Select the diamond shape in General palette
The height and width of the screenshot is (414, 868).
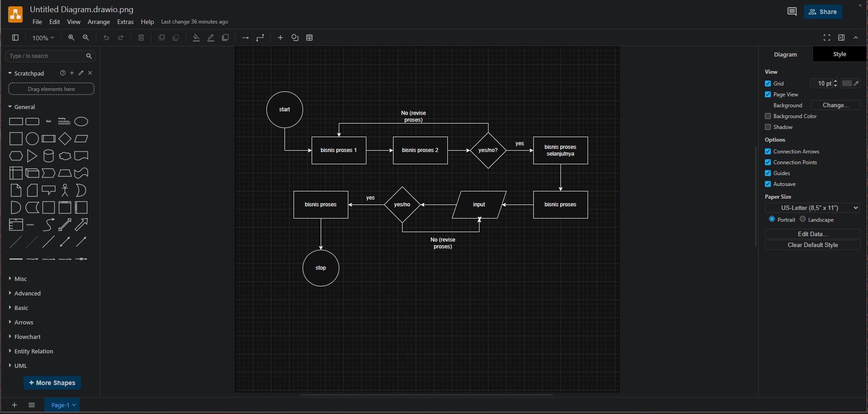(65, 139)
